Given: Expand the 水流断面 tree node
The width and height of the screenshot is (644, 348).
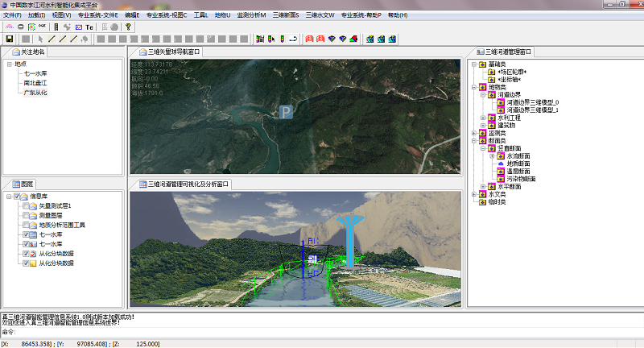Looking at the screenshot, I should (492, 156).
